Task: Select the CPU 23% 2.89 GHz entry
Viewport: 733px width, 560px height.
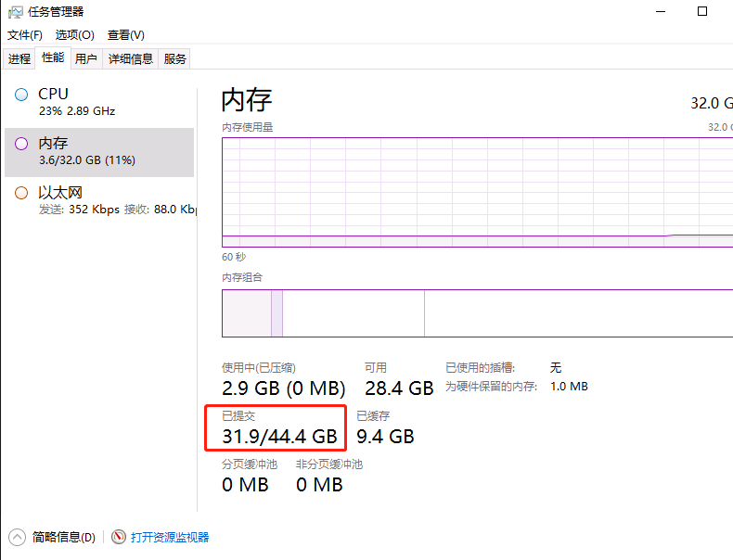Action: [x=99, y=103]
